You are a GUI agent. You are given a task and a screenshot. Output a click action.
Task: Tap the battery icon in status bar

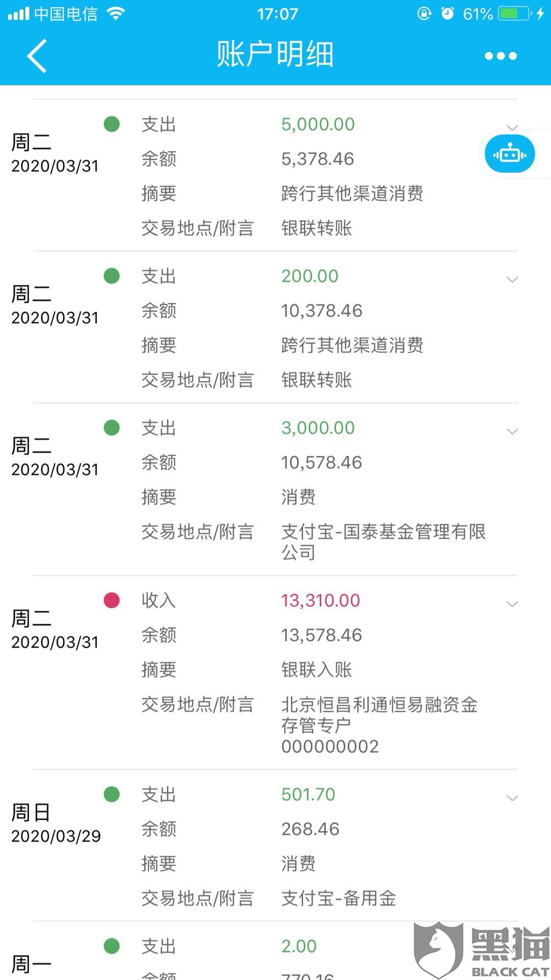click(x=515, y=14)
